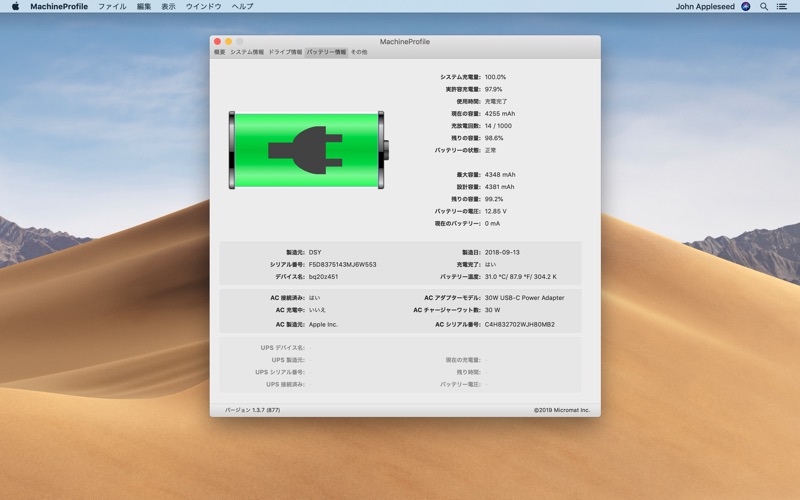Screen dimensions: 800x500
Task: Click the UPS シリアル番号 label
Action: tap(280, 372)
